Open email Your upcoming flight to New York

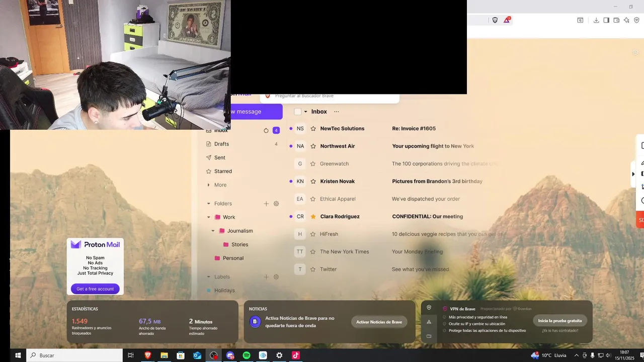coord(433,146)
